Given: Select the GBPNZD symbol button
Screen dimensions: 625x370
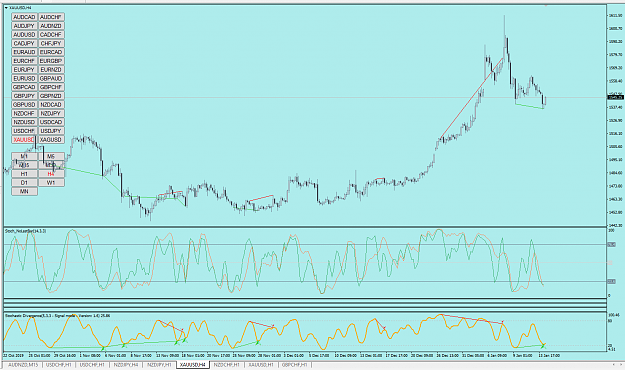Looking at the screenshot, I should pyautogui.click(x=51, y=96).
